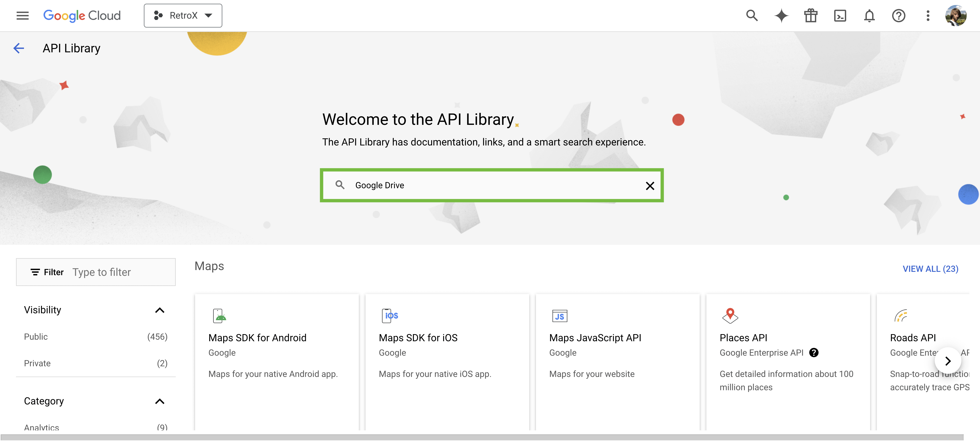Click the Filter icon beside Filter label
Viewport: 980px width, 441px height.
click(35, 272)
